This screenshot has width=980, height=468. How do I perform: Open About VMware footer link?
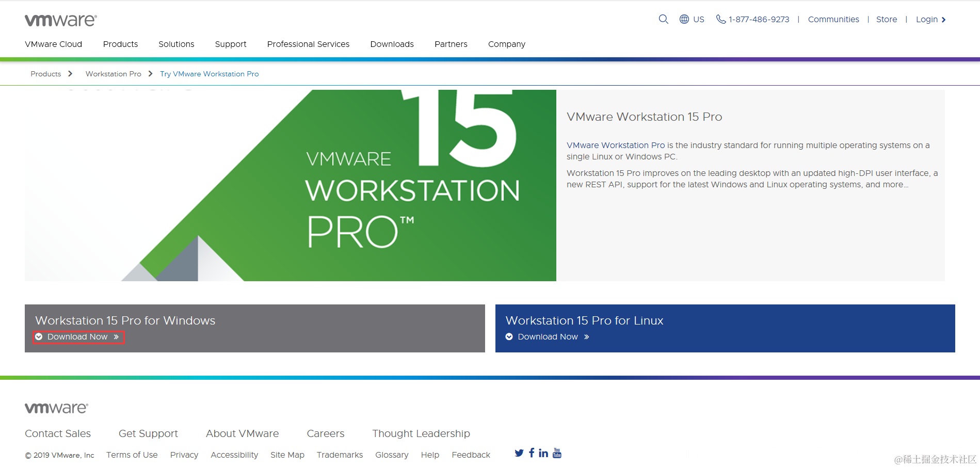pos(242,433)
